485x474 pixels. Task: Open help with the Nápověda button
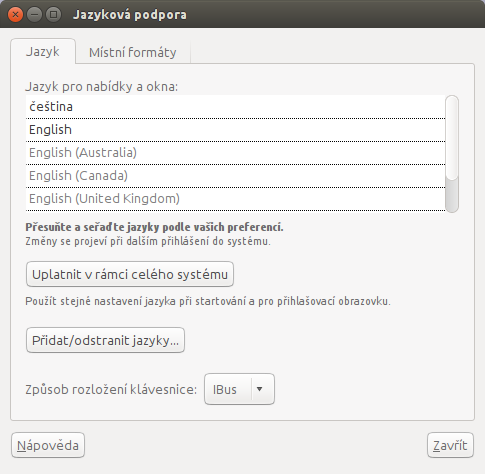(x=48, y=445)
